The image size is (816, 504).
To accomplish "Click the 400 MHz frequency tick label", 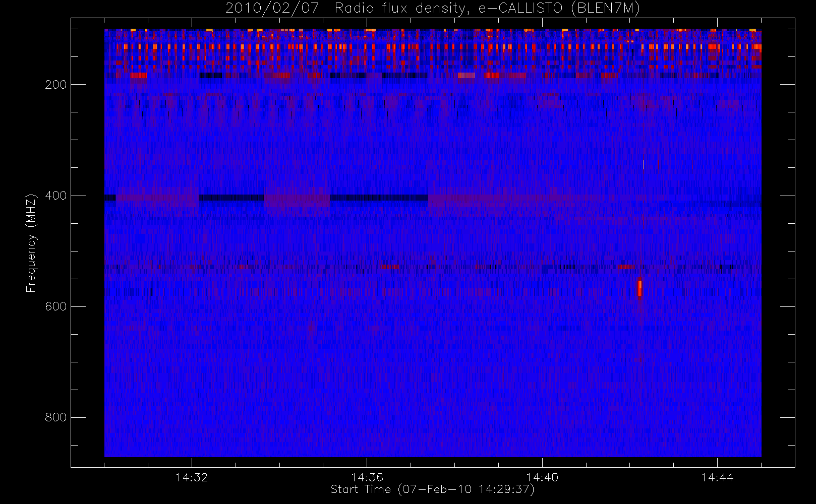I will coord(55,196).
